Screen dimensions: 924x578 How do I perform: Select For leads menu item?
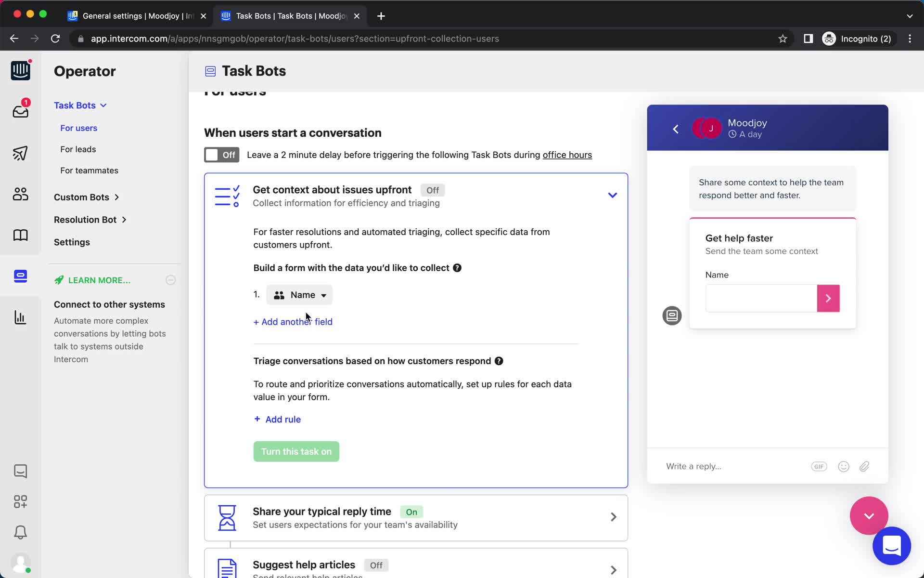tap(78, 149)
